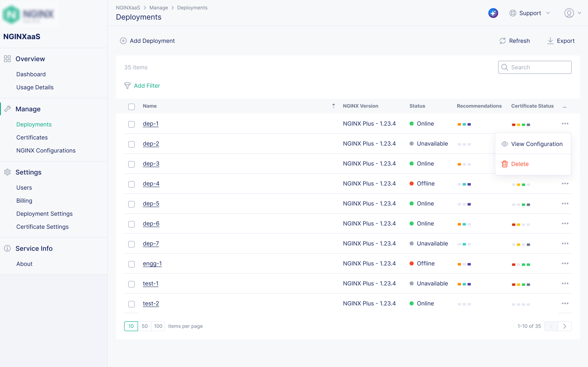Viewport: 588px width, 367px height.
Task: Click the Add Deployment button
Action: pos(147,41)
